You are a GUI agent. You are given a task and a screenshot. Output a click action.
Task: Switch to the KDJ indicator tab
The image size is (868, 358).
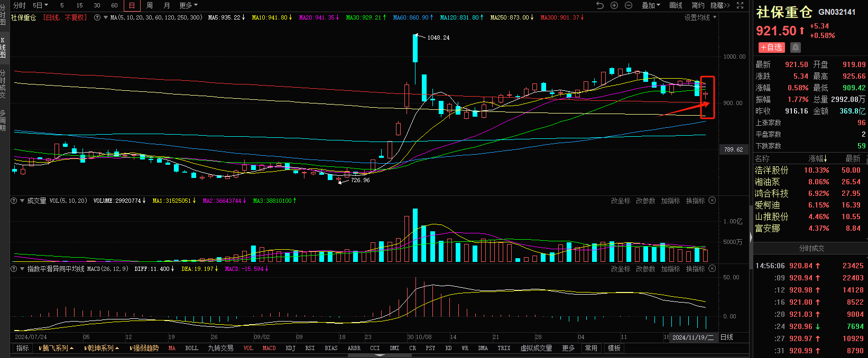tap(290, 348)
